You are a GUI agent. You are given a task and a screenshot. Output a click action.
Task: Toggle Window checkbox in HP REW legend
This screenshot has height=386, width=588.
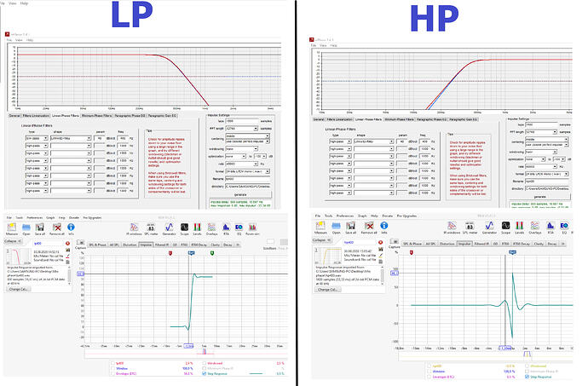click(429, 372)
